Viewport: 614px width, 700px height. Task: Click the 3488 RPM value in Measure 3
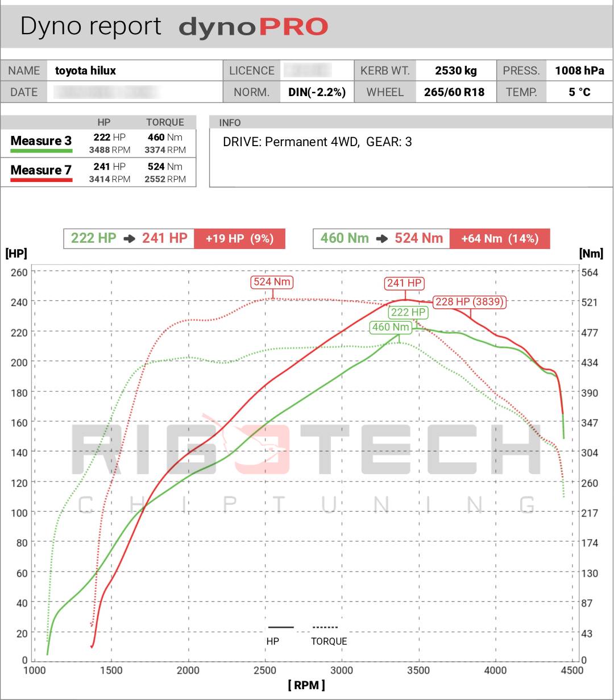(110, 150)
